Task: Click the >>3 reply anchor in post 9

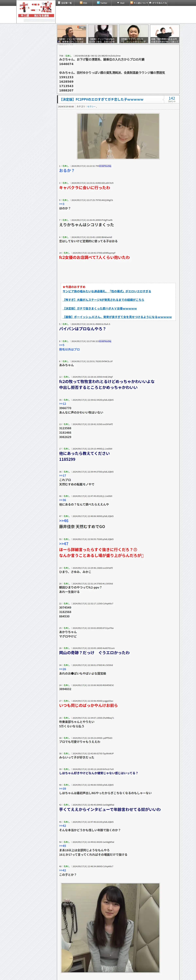Action: point(62,204)
